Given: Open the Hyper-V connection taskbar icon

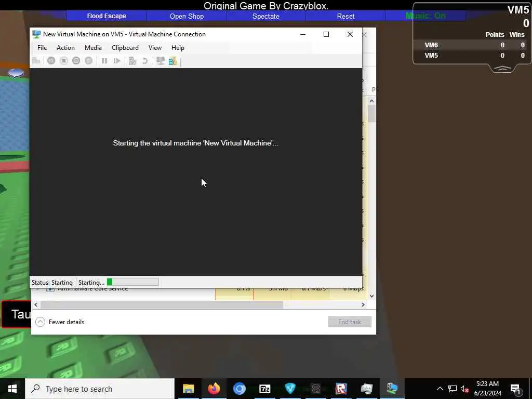Looking at the screenshot, I should (392, 389).
